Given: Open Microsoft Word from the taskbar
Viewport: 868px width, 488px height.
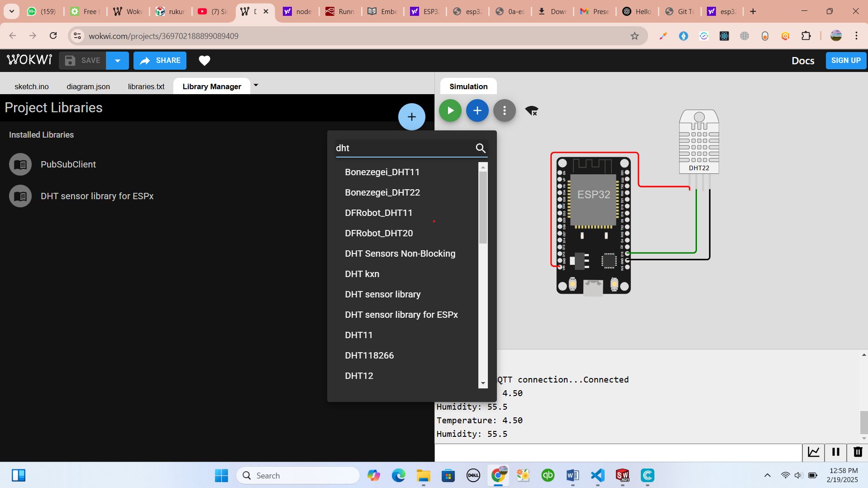Looking at the screenshot, I should [x=572, y=475].
